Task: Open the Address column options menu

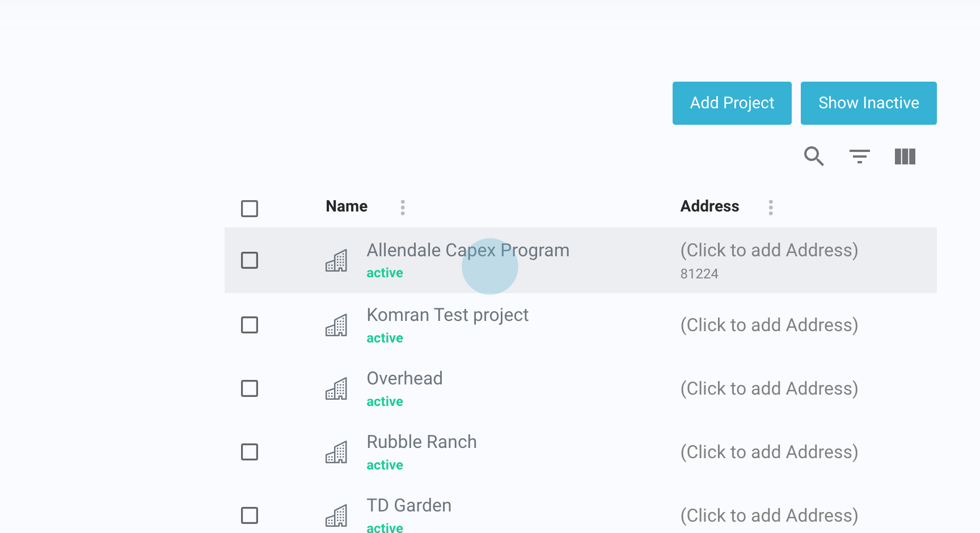Action: coord(771,208)
